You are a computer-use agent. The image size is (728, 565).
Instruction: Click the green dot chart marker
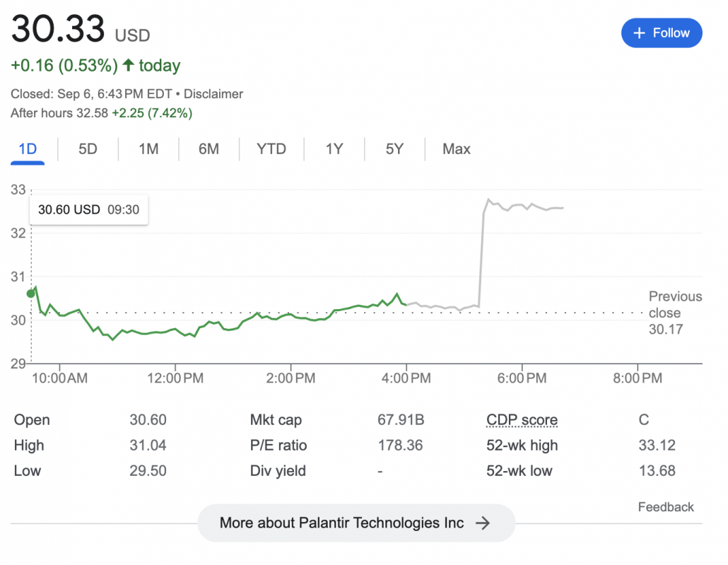point(31,293)
